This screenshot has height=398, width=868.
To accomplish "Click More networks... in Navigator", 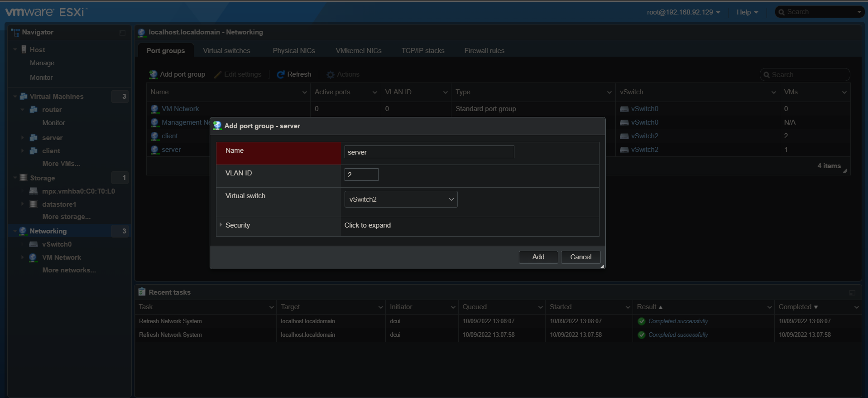I will (69, 270).
